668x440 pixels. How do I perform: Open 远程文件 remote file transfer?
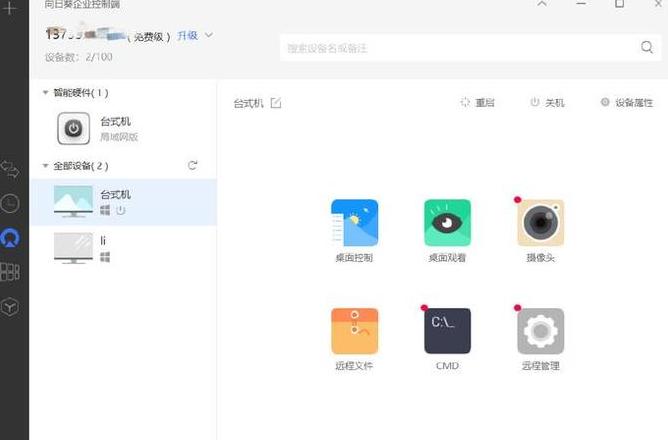[x=354, y=331]
